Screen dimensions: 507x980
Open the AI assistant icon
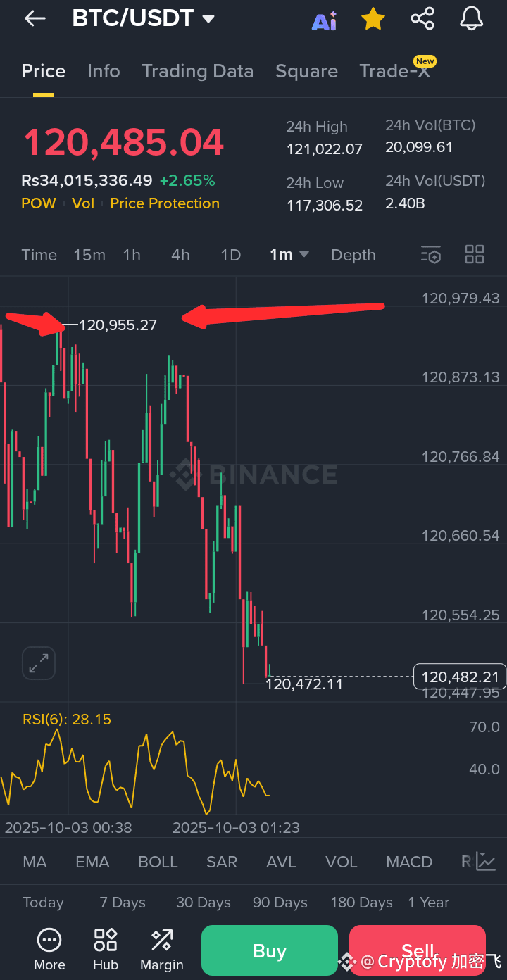(325, 20)
